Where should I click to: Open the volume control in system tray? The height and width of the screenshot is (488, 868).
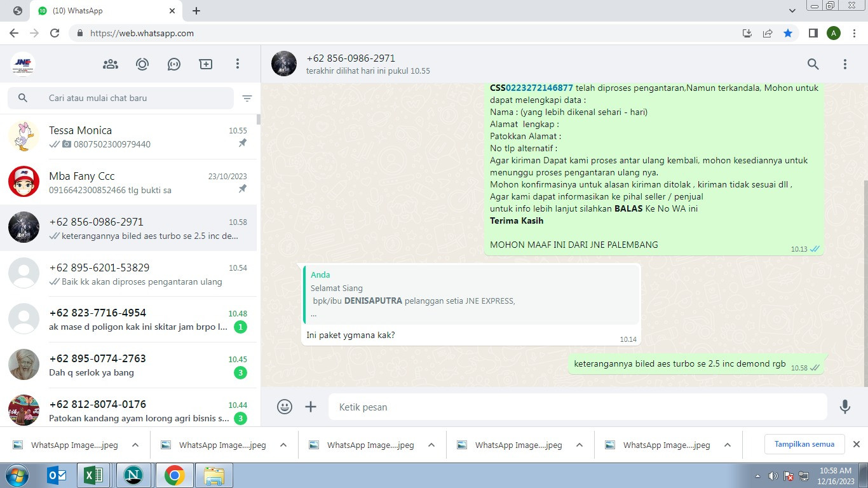point(773,476)
